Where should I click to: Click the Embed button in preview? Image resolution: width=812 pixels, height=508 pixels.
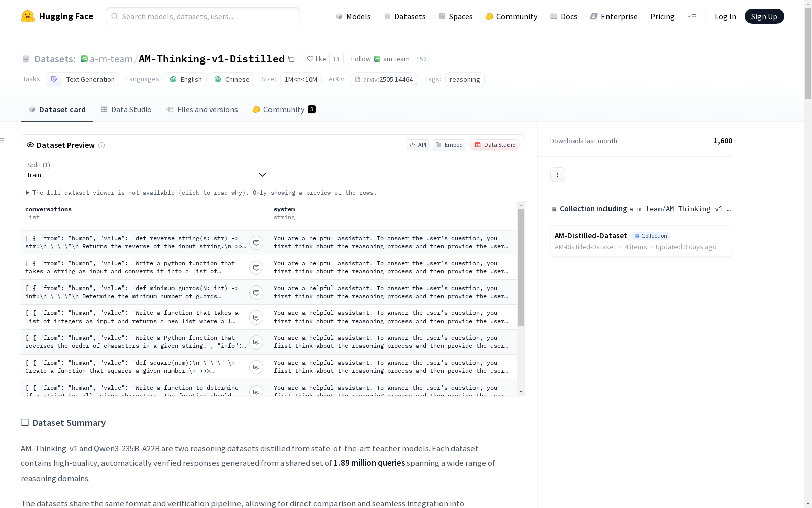click(449, 145)
